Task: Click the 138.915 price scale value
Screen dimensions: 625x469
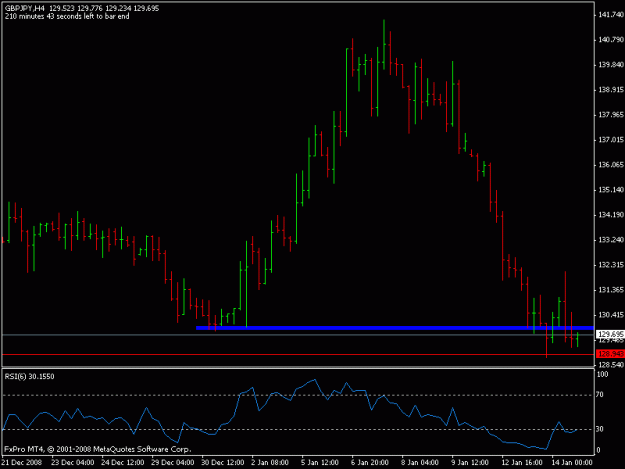Action: click(611, 90)
